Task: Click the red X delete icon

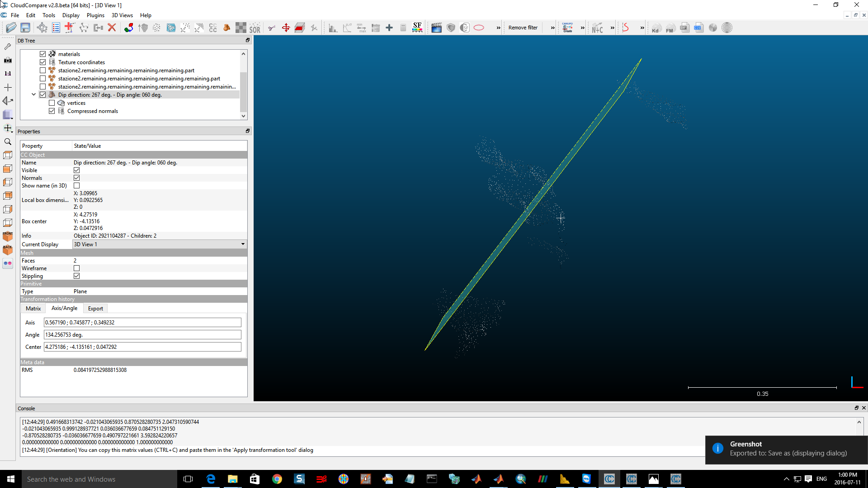Action: (x=112, y=28)
